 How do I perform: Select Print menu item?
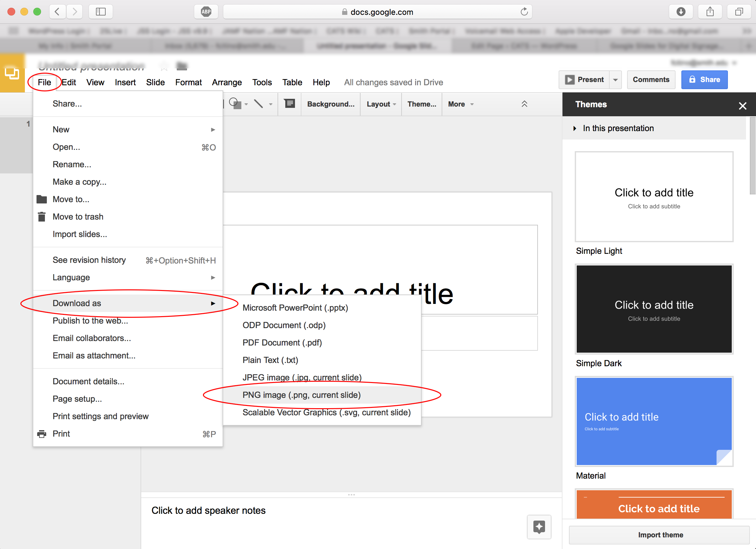(x=128, y=434)
